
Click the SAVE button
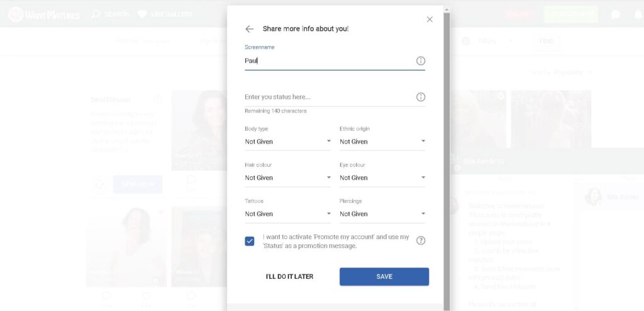pos(384,276)
